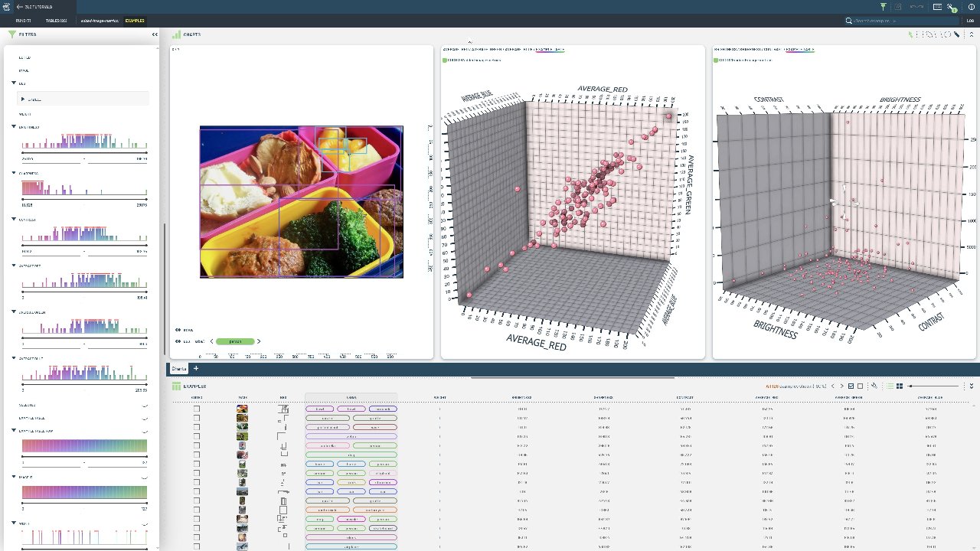Open the examples table wrench settings
The height and width of the screenshot is (551, 980).
point(874,386)
